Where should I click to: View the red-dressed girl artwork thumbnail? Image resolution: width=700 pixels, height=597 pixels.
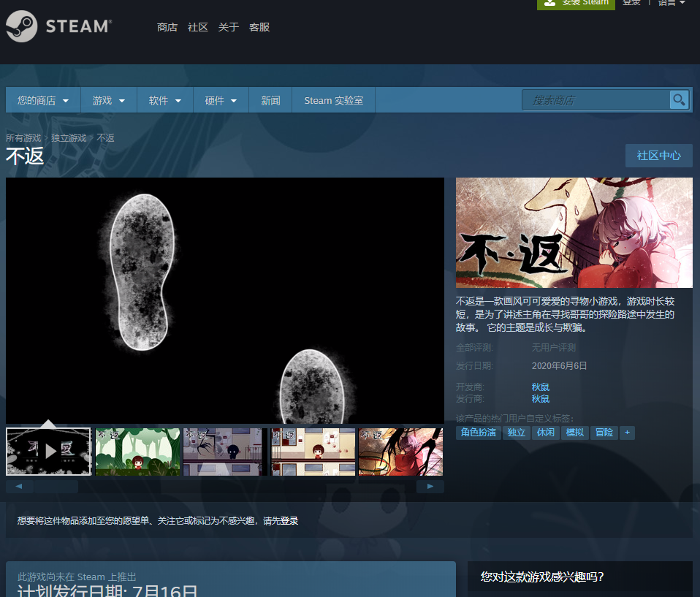point(401,452)
